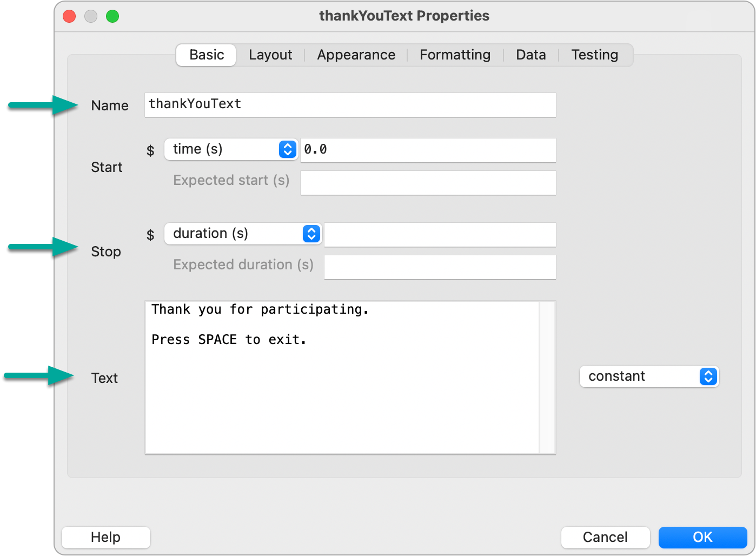
Task: Focus the Expected duration (s) field
Action: (440, 267)
